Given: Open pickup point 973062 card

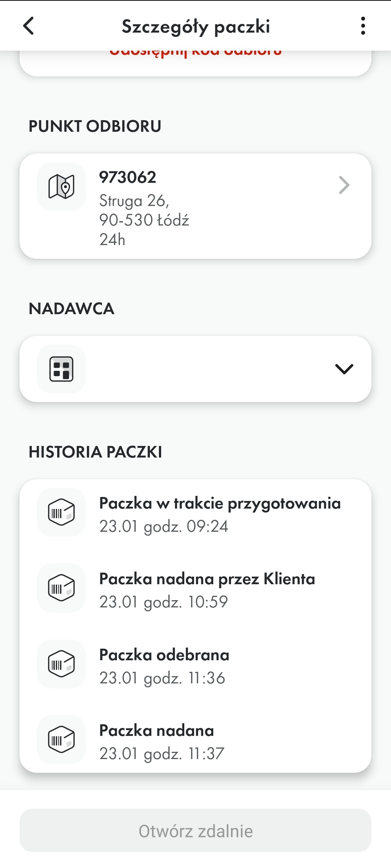Looking at the screenshot, I should [195, 206].
